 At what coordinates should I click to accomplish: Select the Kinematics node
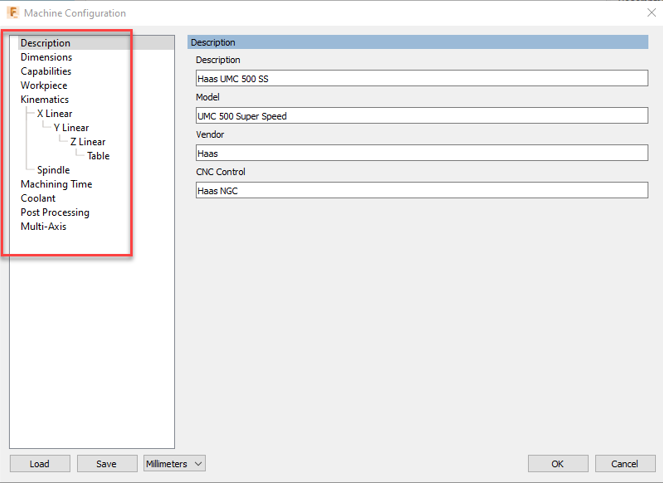[x=44, y=99]
